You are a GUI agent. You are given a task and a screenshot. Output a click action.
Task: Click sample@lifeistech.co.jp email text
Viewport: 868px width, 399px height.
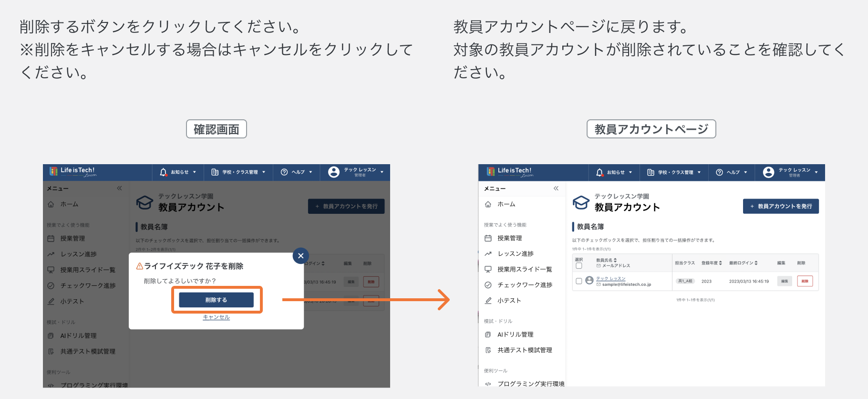click(626, 284)
